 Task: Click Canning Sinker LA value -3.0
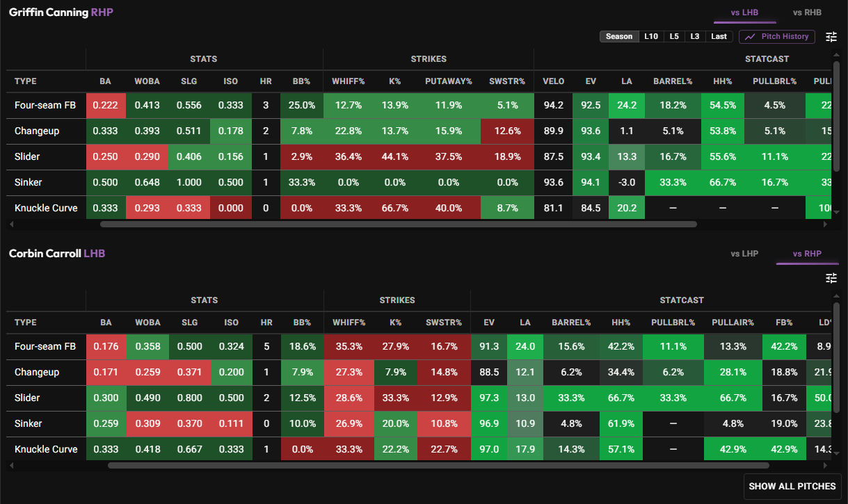(627, 182)
